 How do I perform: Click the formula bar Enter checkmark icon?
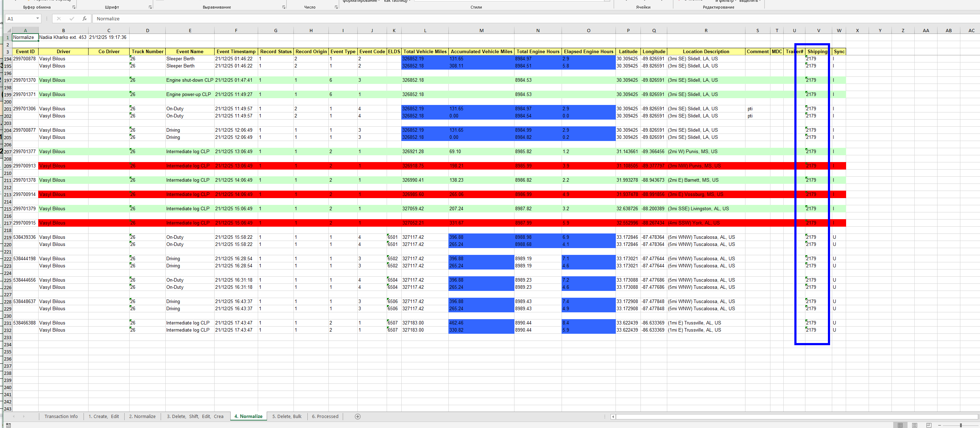71,19
